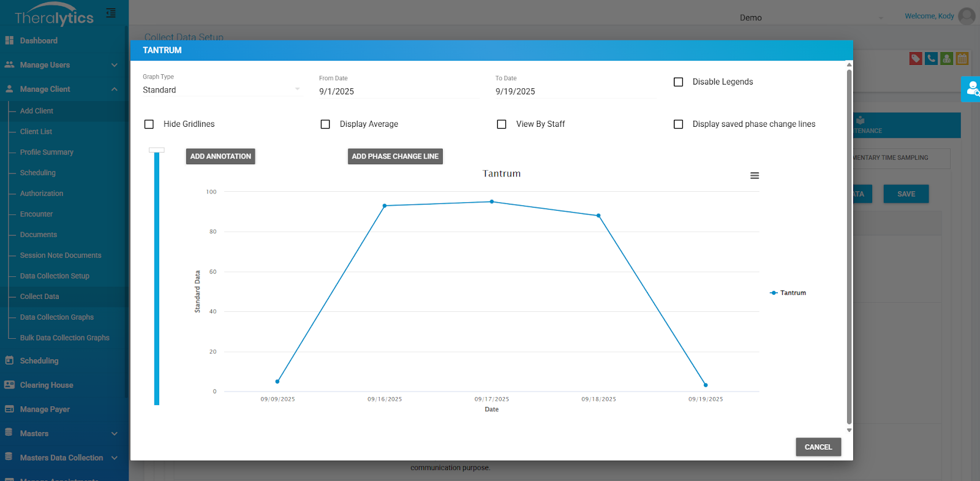
Task: Click the vertical blue slider handle
Action: point(157,150)
